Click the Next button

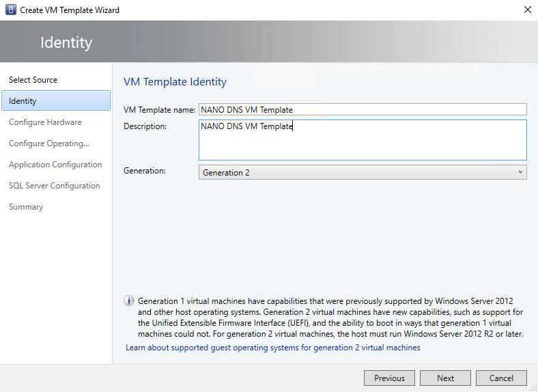[445, 378]
